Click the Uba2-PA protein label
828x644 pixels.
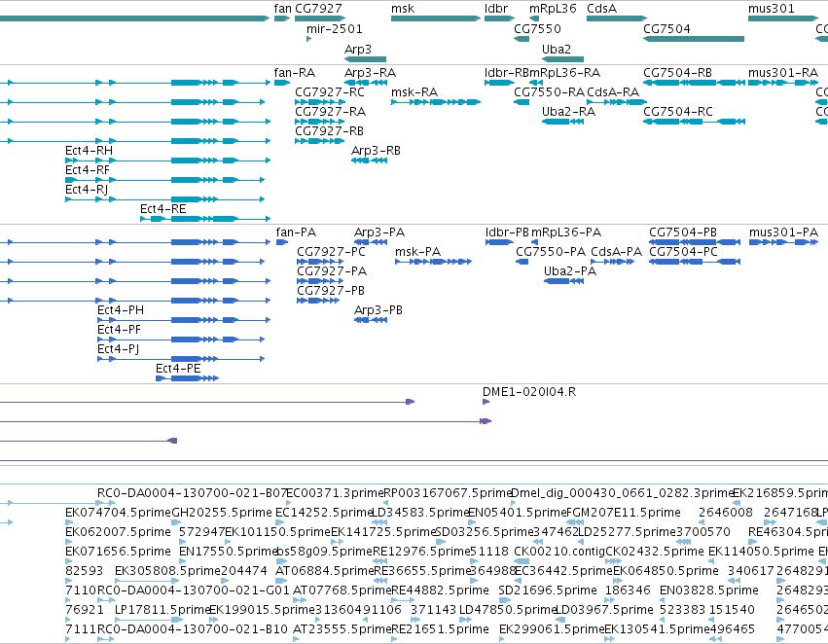(x=570, y=270)
